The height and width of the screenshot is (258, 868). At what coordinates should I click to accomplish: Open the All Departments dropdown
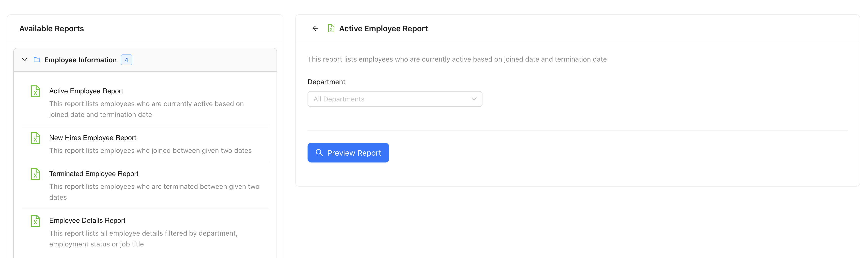click(394, 99)
